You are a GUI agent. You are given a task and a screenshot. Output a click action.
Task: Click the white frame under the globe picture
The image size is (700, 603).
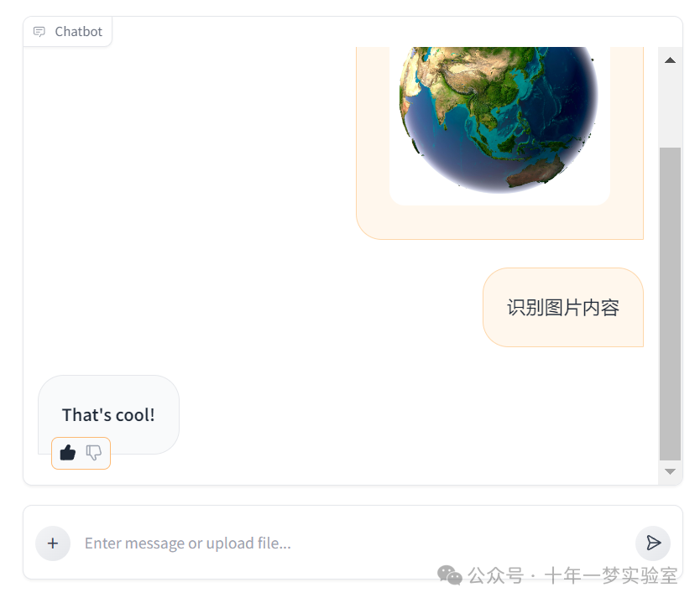point(499,200)
